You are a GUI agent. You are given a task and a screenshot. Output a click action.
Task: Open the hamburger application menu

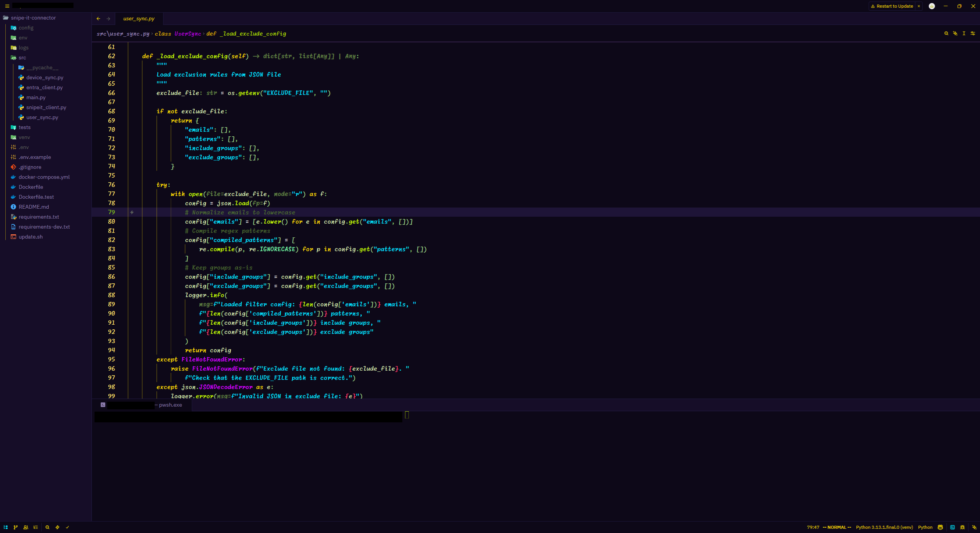click(7, 6)
